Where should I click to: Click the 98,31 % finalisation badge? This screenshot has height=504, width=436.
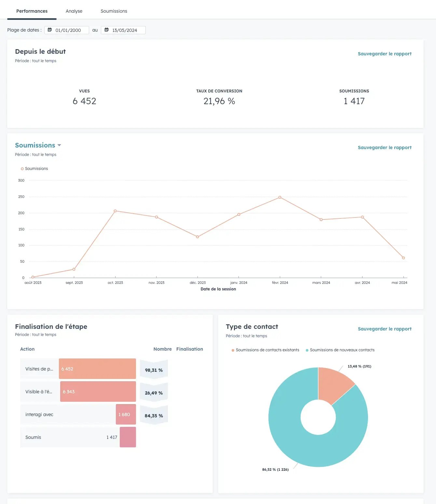point(154,370)
